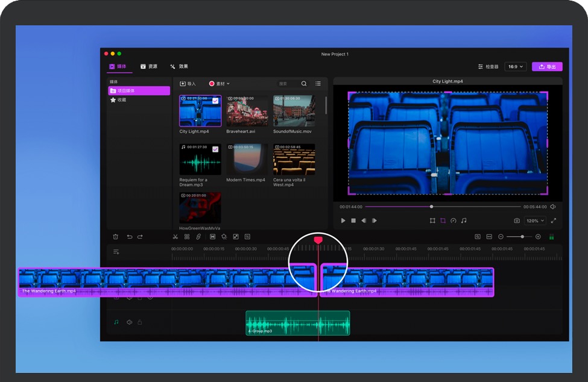Image resolution: width=588 pixels, height=382 pixels.
Task: Click the redo arrow icon
Action: (141, 237)
